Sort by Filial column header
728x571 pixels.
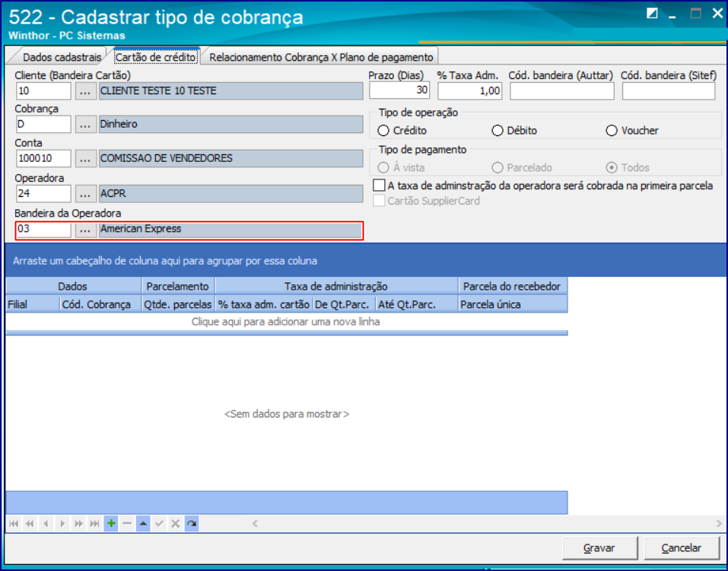pos(33,305)
